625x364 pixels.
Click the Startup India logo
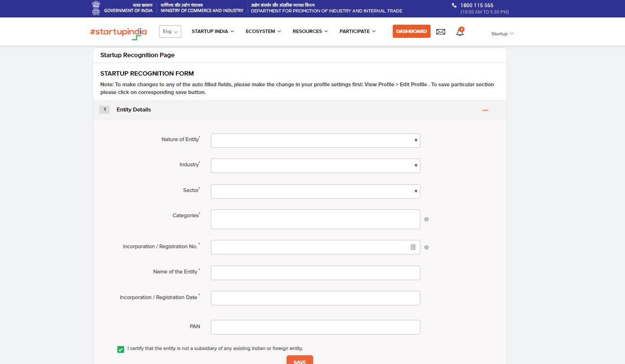(118, 33)
